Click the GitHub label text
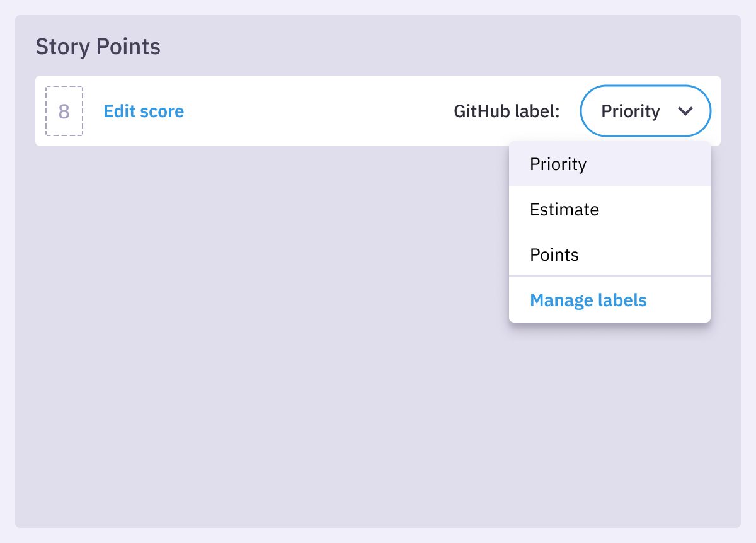The height and width of the screenshot is (543, 756). [507, 111]
